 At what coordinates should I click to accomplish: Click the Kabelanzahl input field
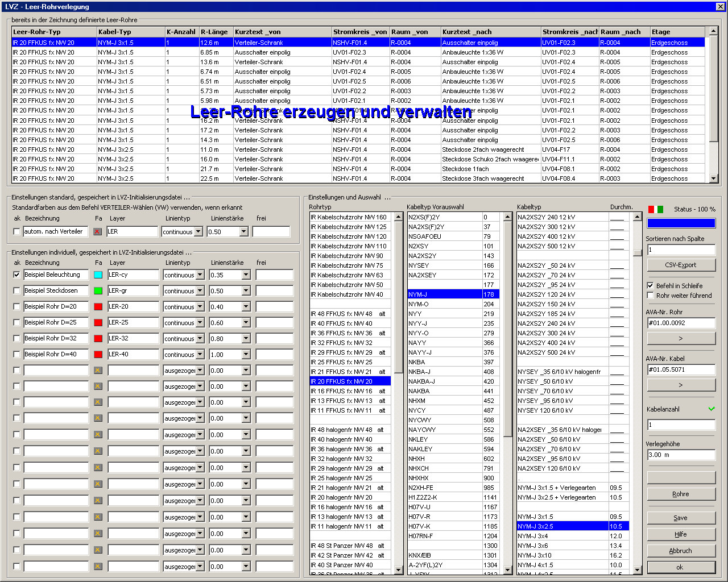pos(681,425)
